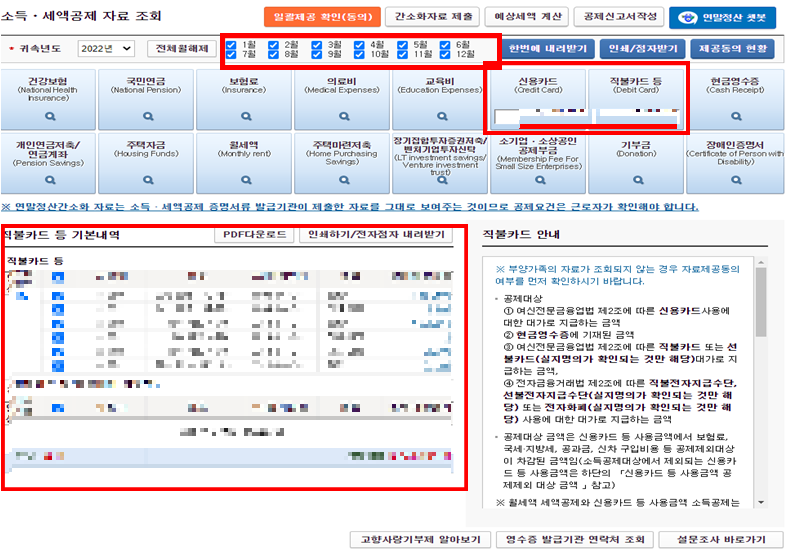Click the 연말정산 챗봇 robot icon
The height and width of the screenshot is (556, 787).
(x=687, y=18)
